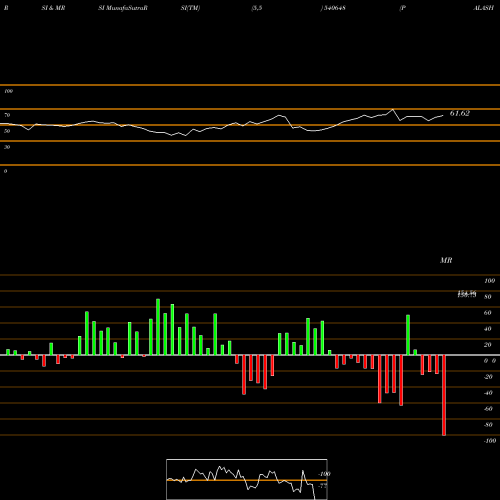Image resolution: width=500 pixels, height=500 pixels.
Task: Click the MR label above the histogram
Action: (x=446, y=260)
